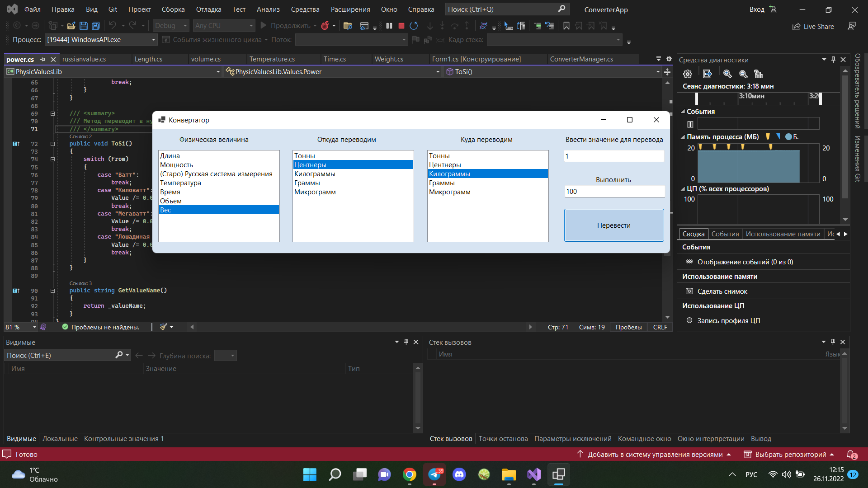This screenshot has width=868, height=488.
Task: Pause execution using the Break All icon
Action: tap(389, 26)
